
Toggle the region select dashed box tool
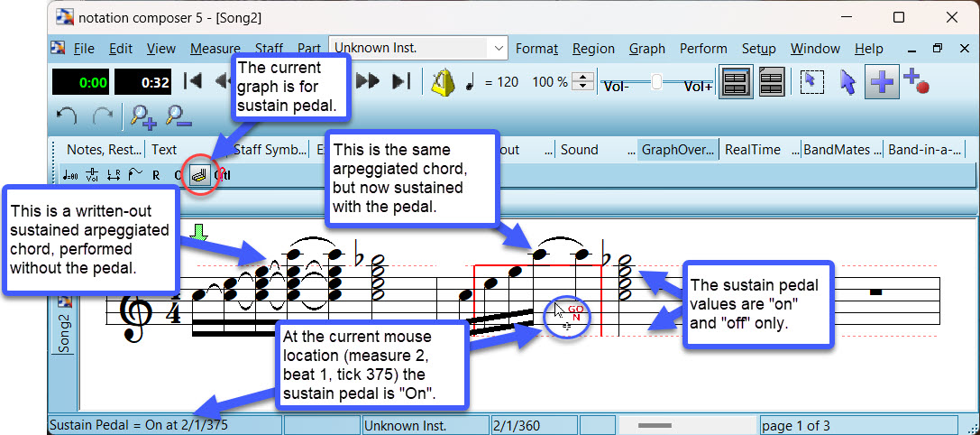pyautogui.click(x=811, y=82)
